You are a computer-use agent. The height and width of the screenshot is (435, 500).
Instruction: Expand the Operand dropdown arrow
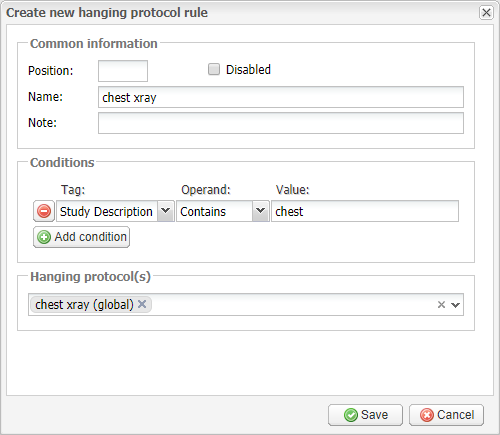[x=261, y=211]
